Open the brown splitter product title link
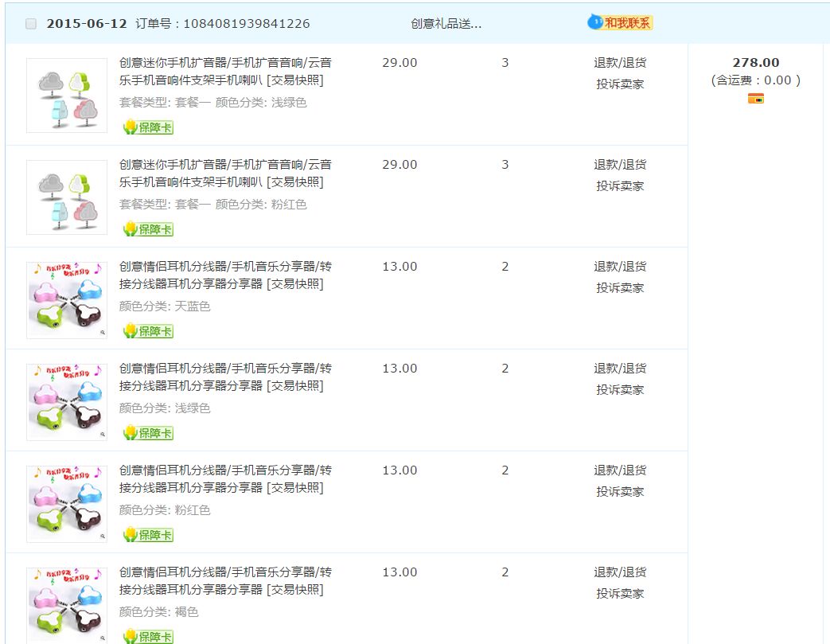Viewport: 830px width, 644px height. [225, 572]
